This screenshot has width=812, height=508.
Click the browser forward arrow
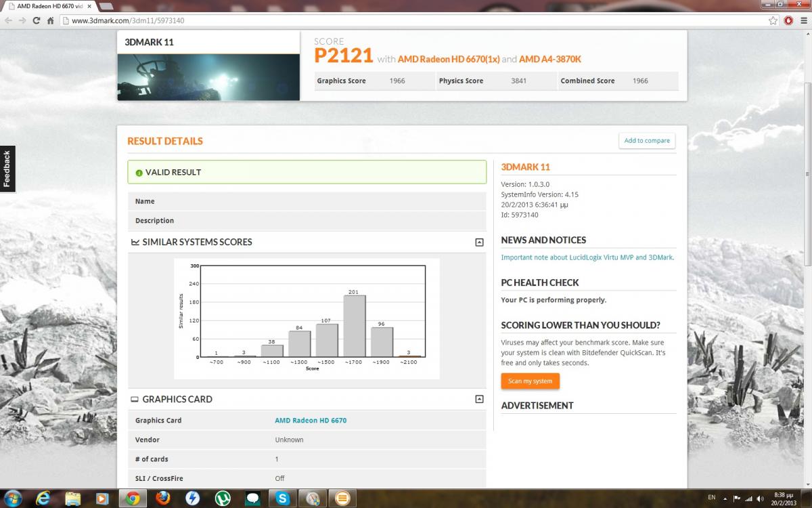coord(22,20)
